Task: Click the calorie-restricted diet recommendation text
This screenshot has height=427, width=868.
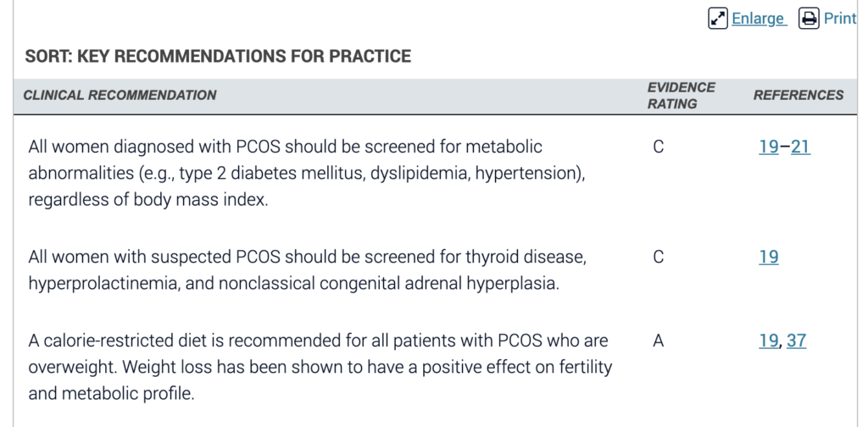Action: tap(320, 367)
